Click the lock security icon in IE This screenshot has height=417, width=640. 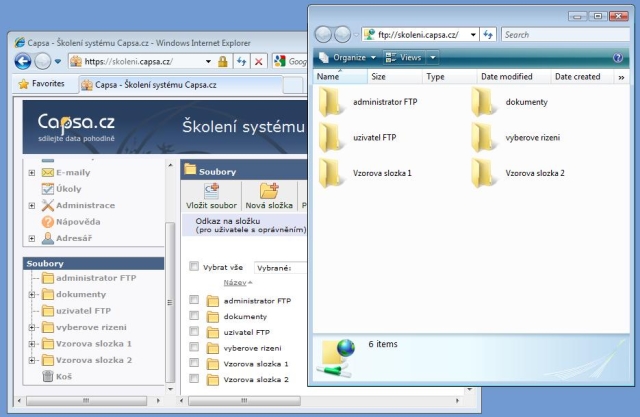(222, 62)
